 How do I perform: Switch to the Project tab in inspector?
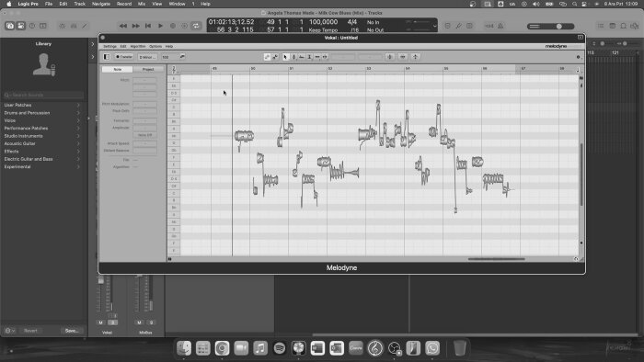click(x=148, y=69)
